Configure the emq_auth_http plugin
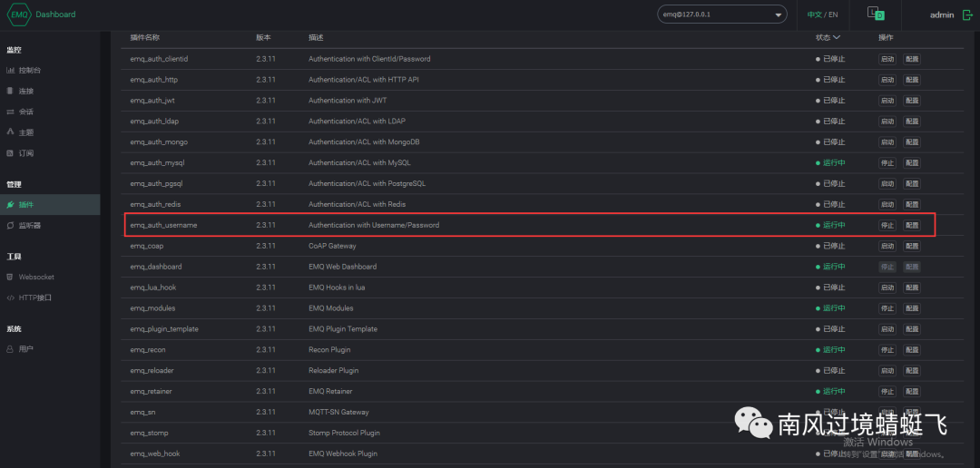Screen dimensions: 980x468 pyautogui.click(x=912, y=79)
